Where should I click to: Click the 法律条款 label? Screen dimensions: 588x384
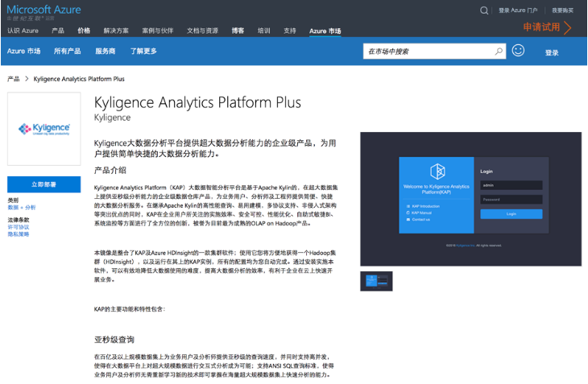click(19, 220)
